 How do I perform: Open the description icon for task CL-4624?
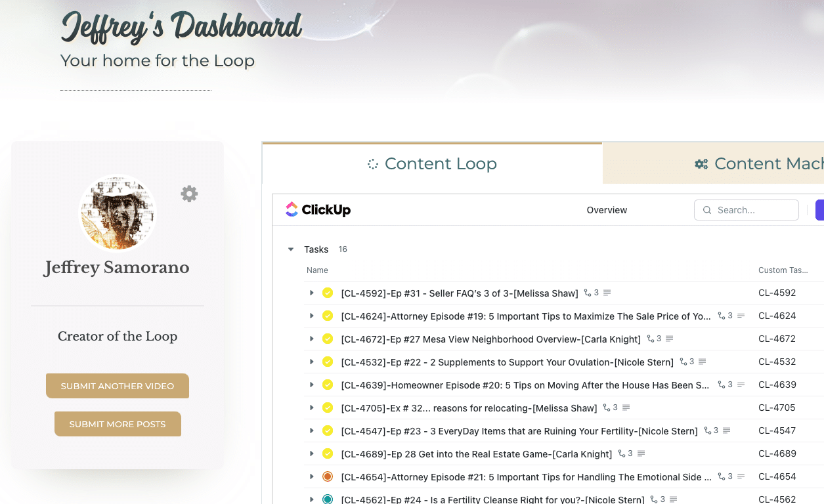point(741,316)
